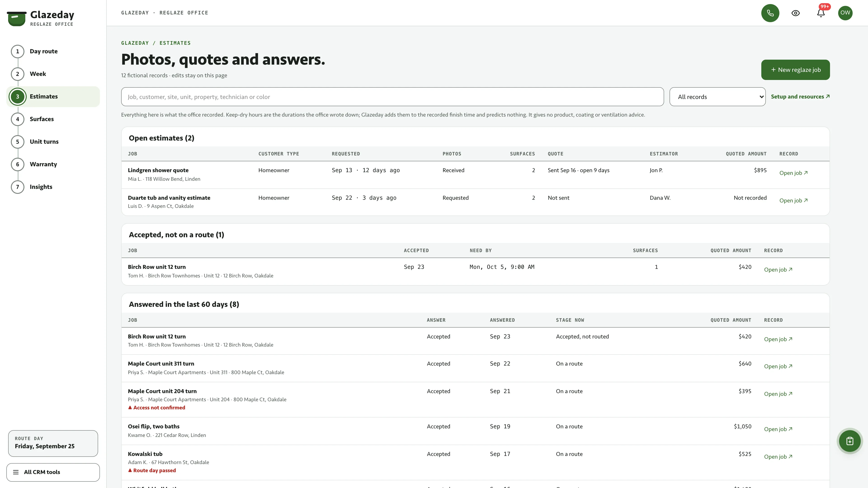Open job for Kowalski tub
Screen dimensions: 868x488
778,457
